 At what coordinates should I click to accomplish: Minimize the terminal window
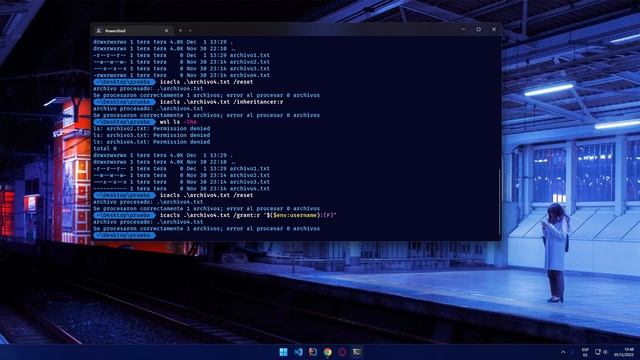(463, 29)
